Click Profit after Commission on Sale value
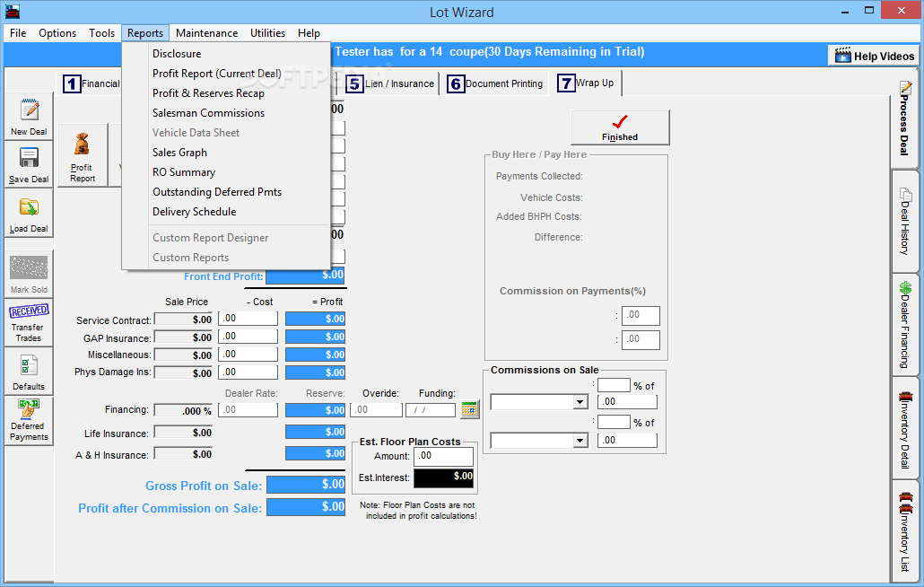Screen dimensions: 924x587 click(306, 507)
